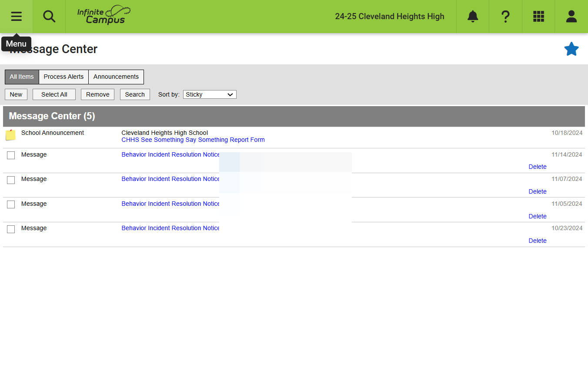This screenshot has width=588, height=365.
Task: Check the box for the 10/23/2024 message
Action: (x=11, y=229)
